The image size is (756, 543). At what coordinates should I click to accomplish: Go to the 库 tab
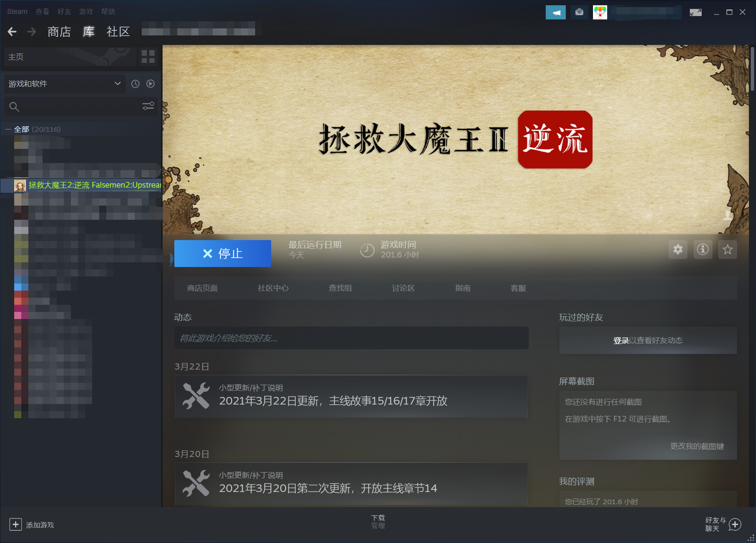(89, 32)
